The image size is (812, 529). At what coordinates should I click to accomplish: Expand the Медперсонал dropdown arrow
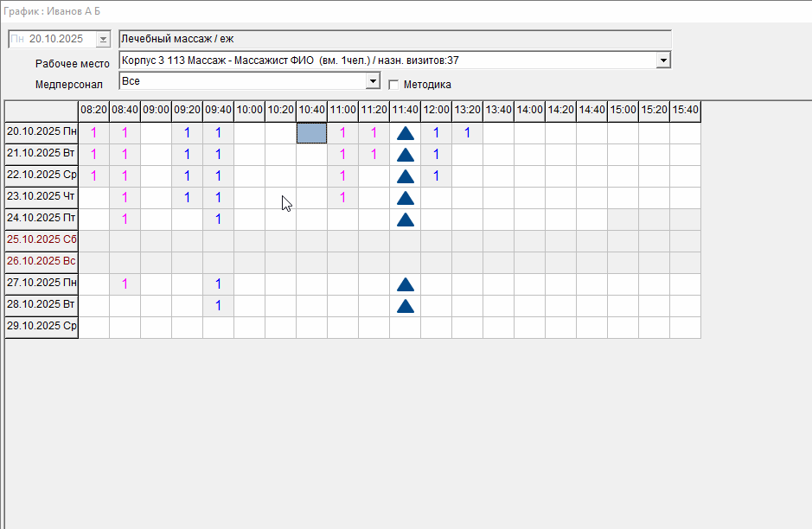373,81
